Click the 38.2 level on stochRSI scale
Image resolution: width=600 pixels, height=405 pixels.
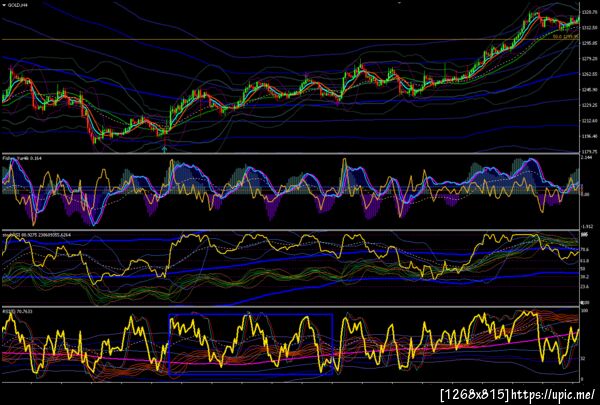[x=585, y=276]
